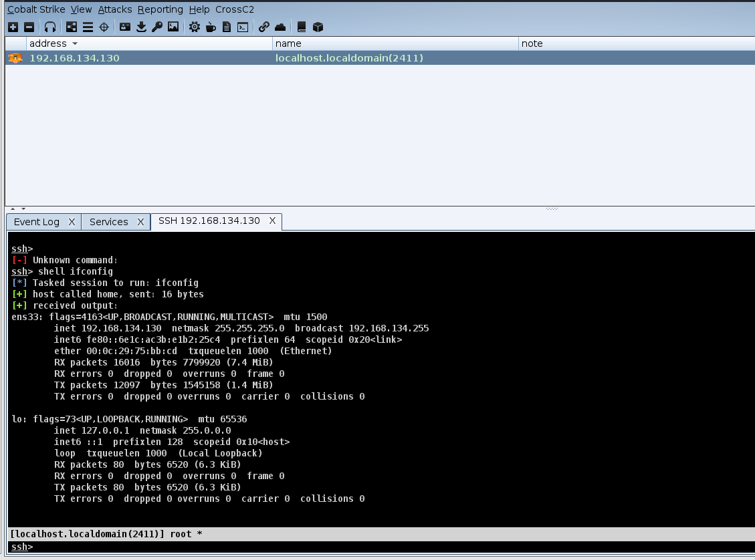755x560 pixels.
Task: Sort sessions by note column header
Action: pos(637,43)
